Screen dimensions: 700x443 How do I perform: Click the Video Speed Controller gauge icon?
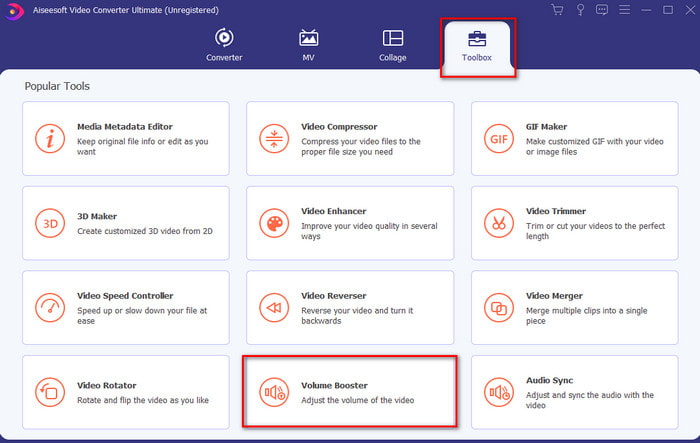[x=50, y=308]
